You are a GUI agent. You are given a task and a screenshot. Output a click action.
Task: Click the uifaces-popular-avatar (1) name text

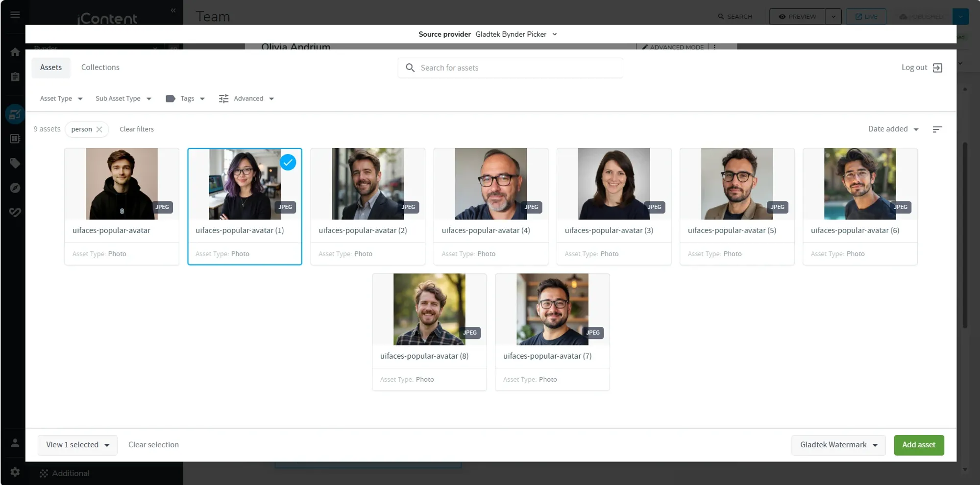[x=240, y=230]
